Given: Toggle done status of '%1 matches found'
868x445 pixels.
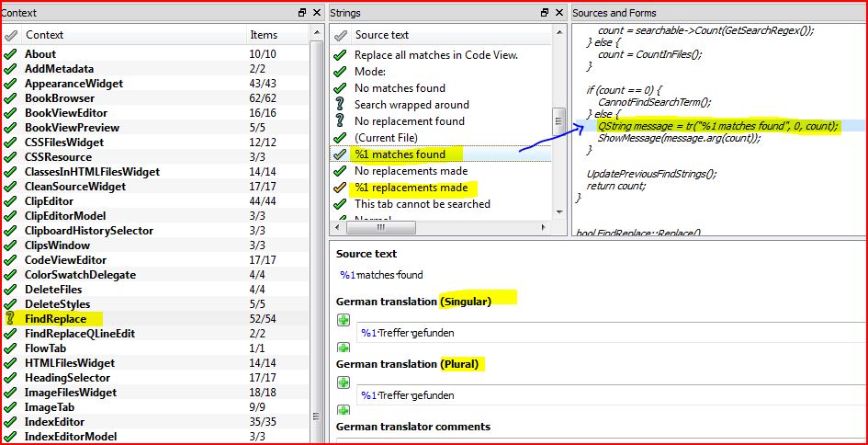Looking at the screenshot, I should coord(340,154).
